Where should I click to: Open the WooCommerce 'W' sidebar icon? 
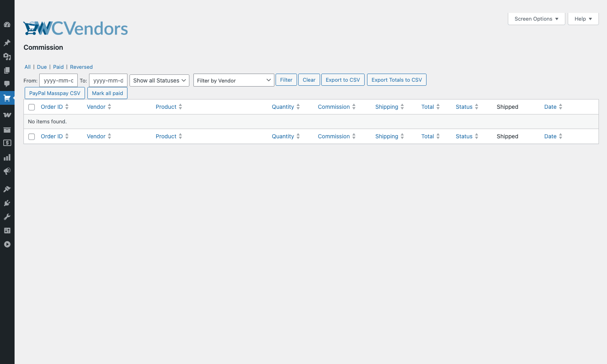[7, 115]
